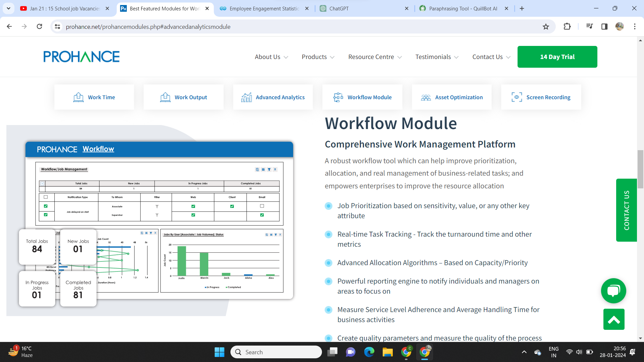This screenshot has width=644, height=362.
Task: Click the Workflow Module icon
Action: [x=338, y=97]
